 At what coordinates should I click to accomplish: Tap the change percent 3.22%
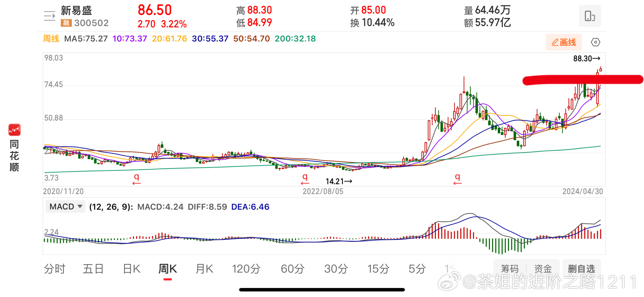coord(174,24)
